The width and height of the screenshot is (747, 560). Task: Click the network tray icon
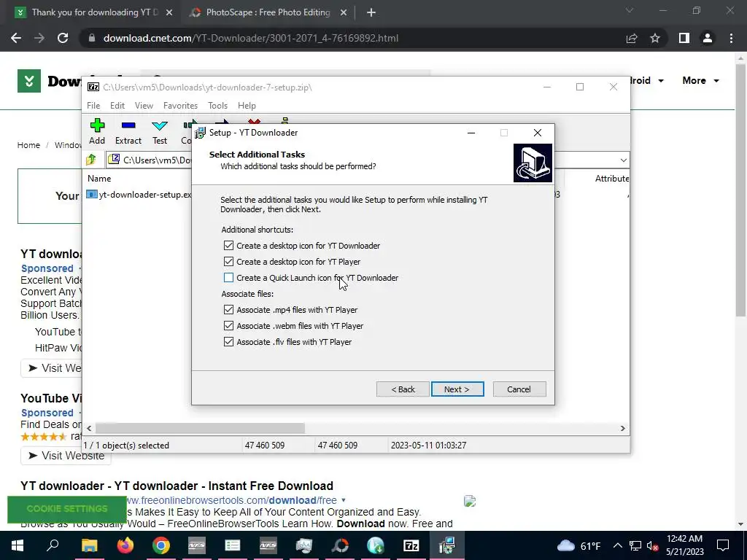[635, 545]
